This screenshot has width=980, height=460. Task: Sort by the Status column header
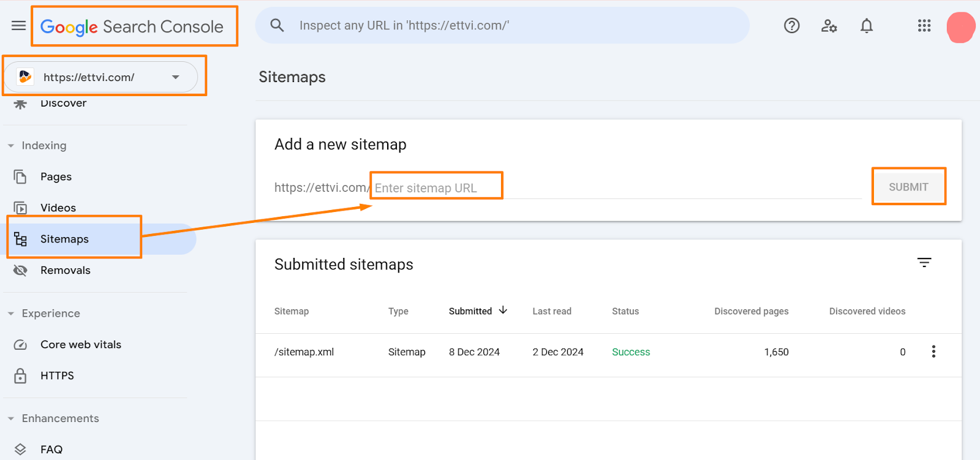click(625, 311)
